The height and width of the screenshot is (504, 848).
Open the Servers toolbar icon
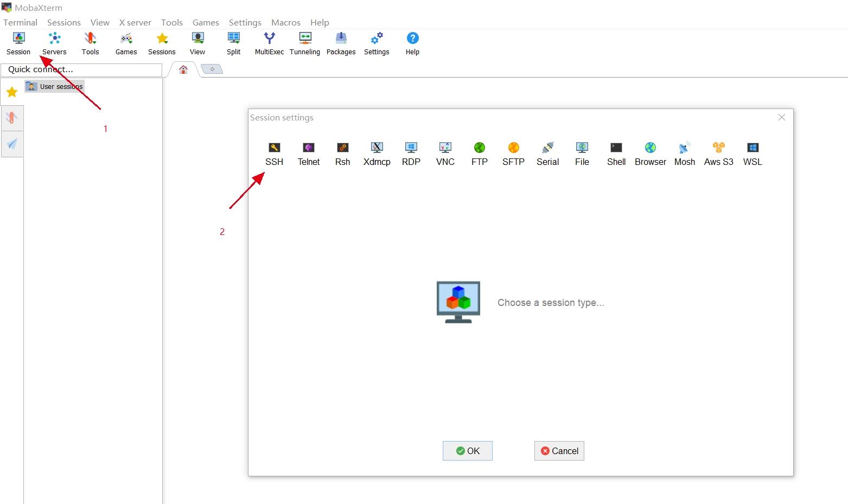click(x=54, y=44)
